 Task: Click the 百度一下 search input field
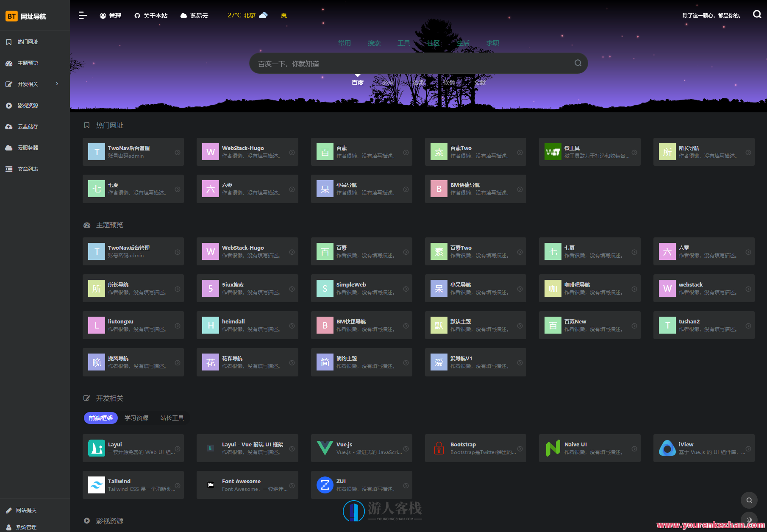pyautogui.click(x=411, y=64)
